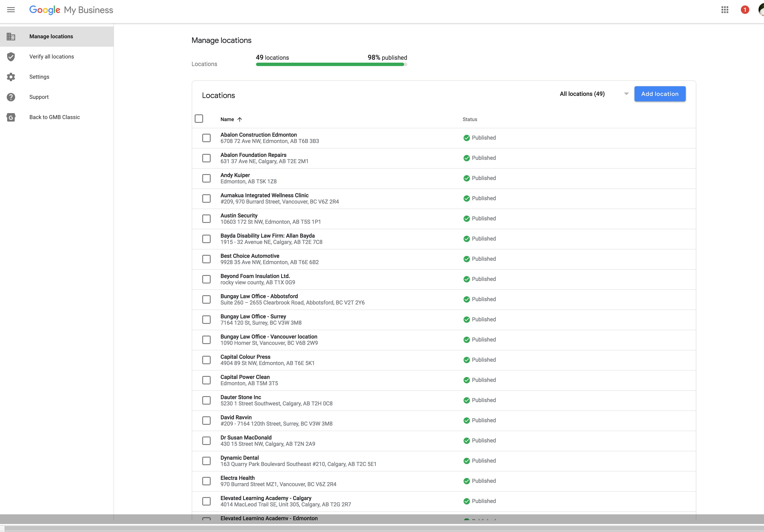Click the Status column header
Screen dimensions: 764x532
click(469, 119)
